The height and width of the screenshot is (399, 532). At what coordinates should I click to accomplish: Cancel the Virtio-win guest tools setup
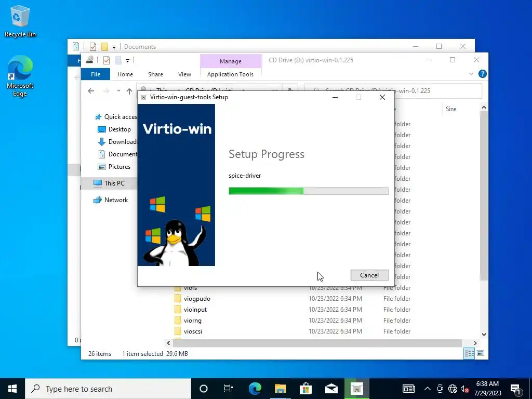pyautogui.click(x=369, y=275)
